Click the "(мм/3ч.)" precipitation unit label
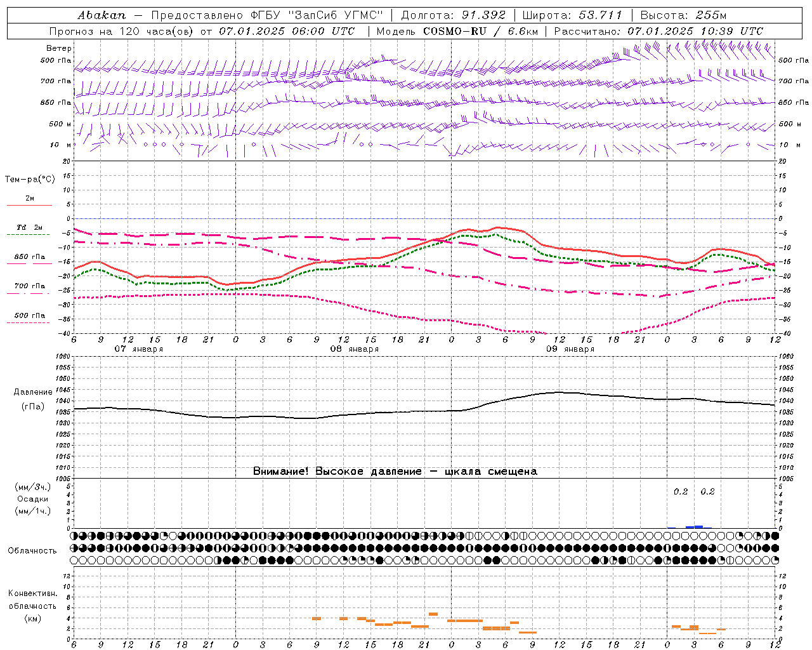 pyautogui.click(x=33, y=487)
